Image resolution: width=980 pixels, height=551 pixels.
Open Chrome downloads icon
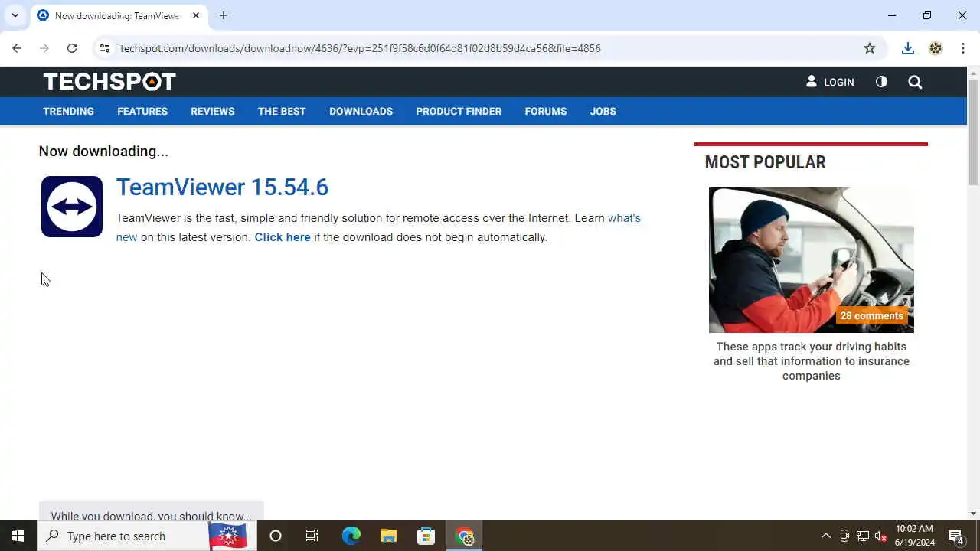(x=908, y=48)
